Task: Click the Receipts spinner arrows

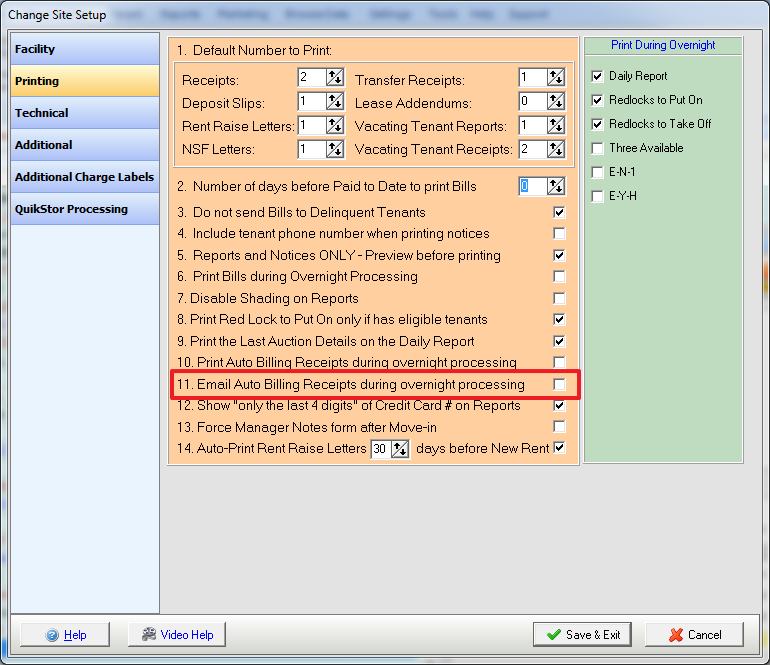Action: pos(335,78)
